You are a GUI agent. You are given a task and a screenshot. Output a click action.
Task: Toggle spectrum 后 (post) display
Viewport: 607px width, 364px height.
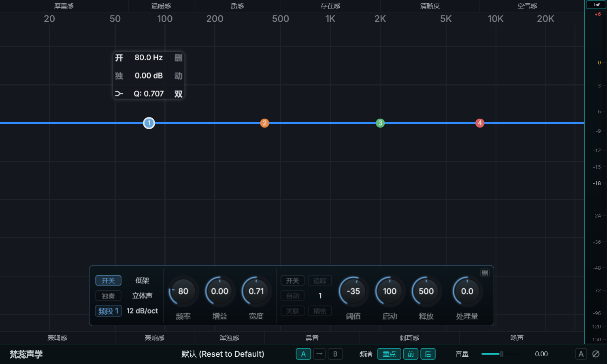pyautogui.click(x=428, y=354)
